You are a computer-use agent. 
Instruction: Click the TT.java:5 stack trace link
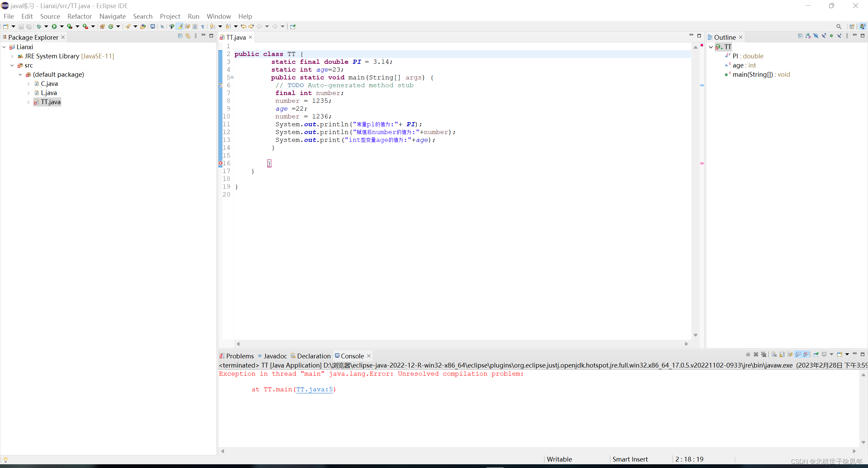point(314,389)
